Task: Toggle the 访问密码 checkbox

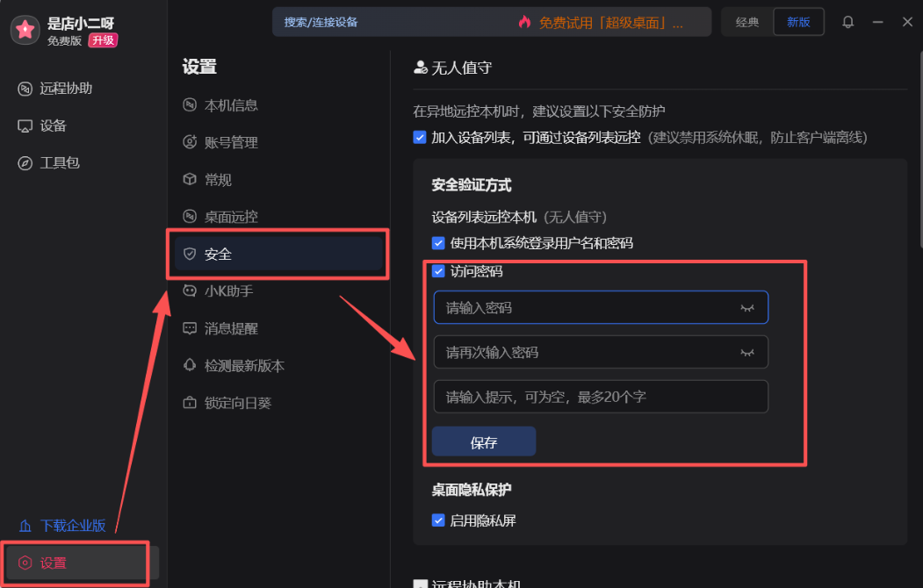Action: (x=438, y=271)
